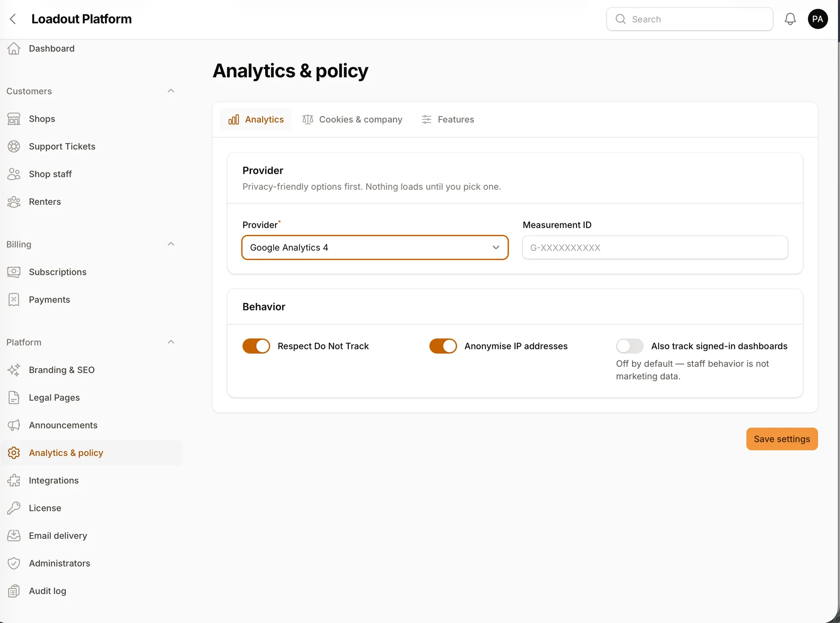Open the notifications bell
The height and width of the screenshot is (623, 840).
pos(790,19)
